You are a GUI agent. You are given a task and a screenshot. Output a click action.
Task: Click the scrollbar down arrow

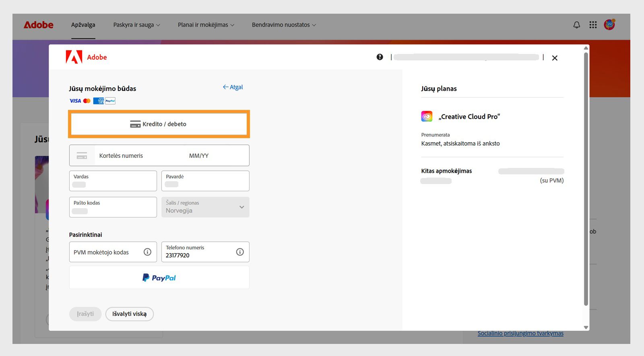click(586, 327)
